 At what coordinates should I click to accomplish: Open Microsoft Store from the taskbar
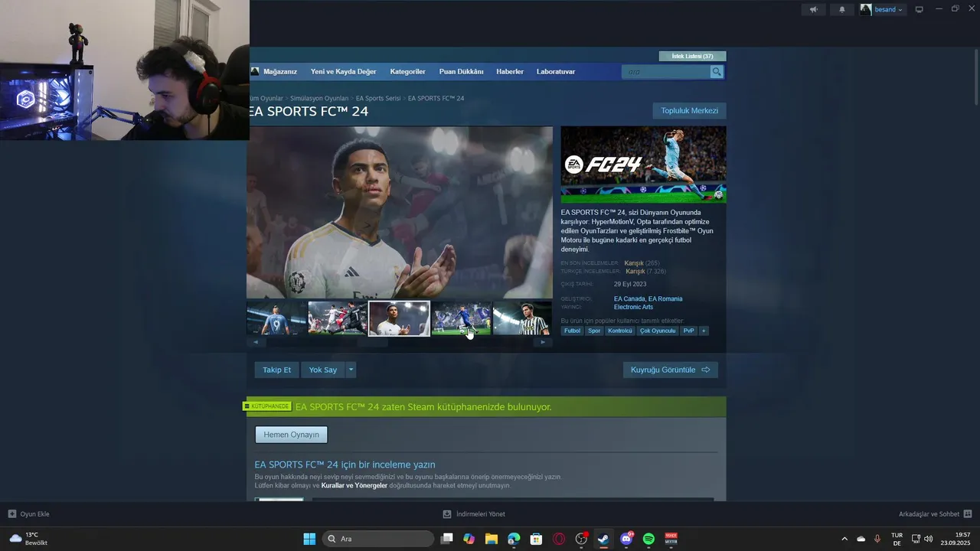click(537, 539)
